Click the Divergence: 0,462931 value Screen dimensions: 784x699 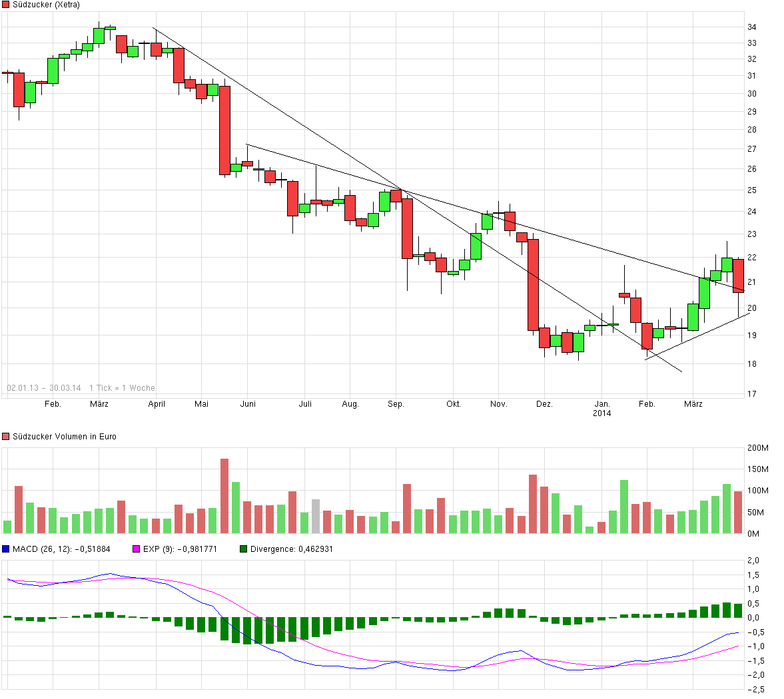click(x=292, y=549)
